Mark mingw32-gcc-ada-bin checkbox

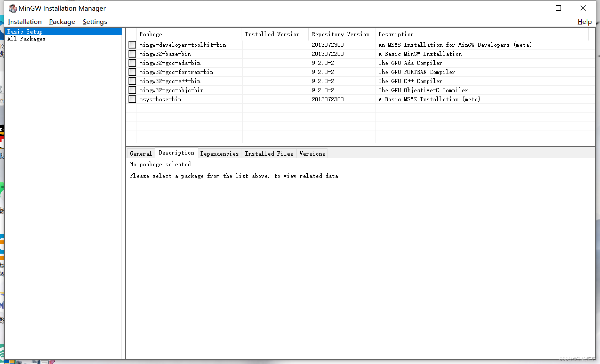(x=132, y=63)
